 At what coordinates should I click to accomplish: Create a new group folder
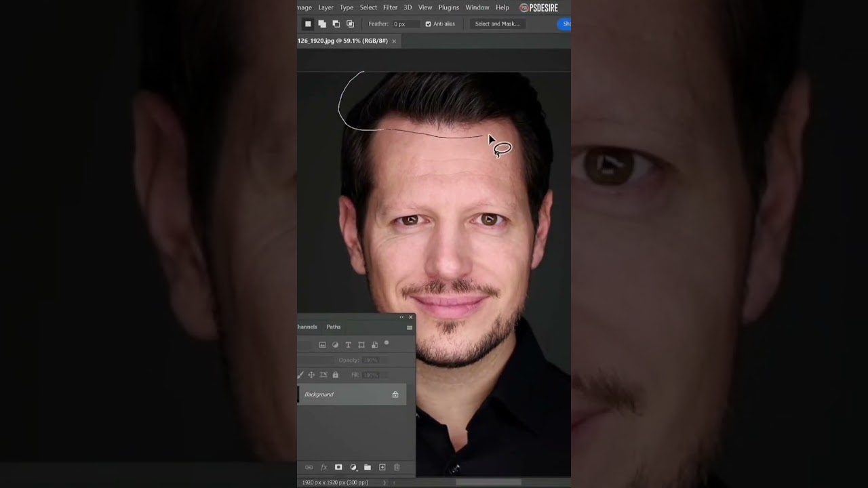[x=368, y=467]
